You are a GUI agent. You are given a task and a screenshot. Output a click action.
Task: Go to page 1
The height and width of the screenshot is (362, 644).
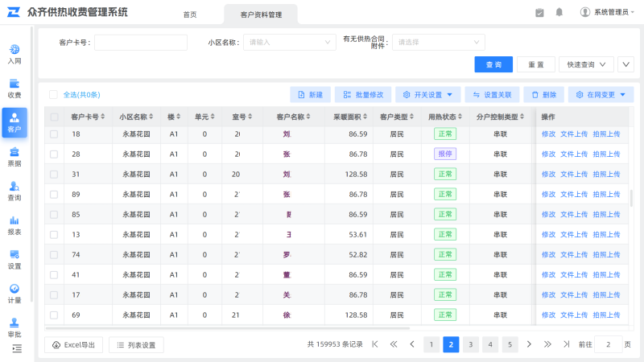click(x=431, y=344)
